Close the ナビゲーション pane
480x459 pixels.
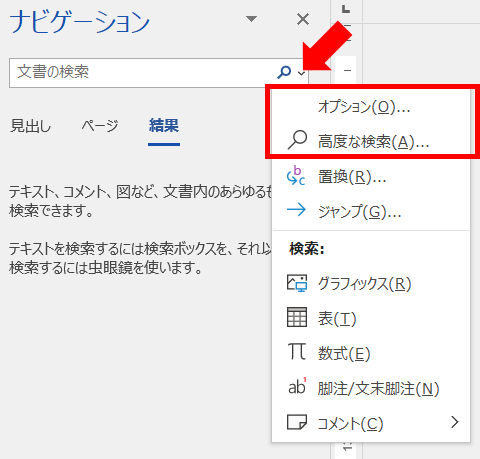click(x=303, y=19)
